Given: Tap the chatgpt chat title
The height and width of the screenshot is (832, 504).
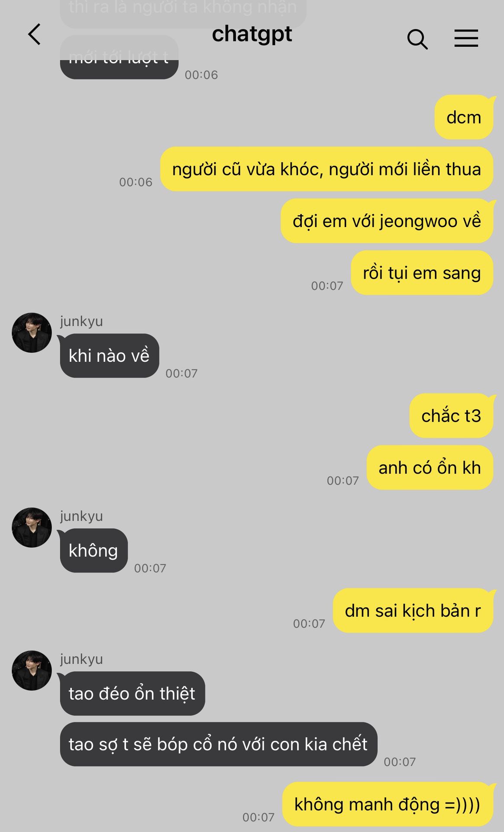Looking at the screenshot, I should [252, 34].
